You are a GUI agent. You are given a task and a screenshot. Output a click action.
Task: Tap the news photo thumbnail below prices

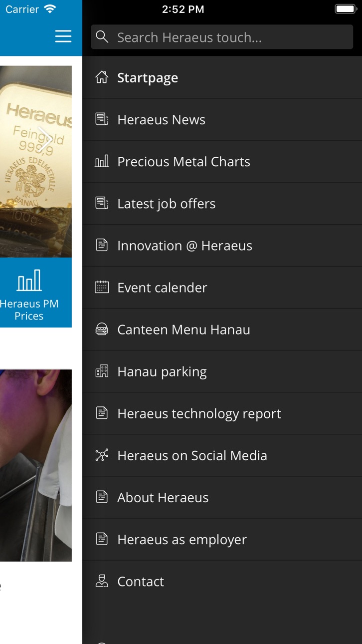click(x=36, y=465)
